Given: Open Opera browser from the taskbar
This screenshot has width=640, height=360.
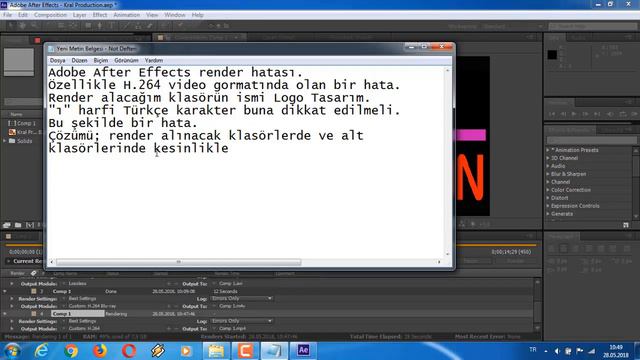Looking at the screenshot, I should [129, 351].
